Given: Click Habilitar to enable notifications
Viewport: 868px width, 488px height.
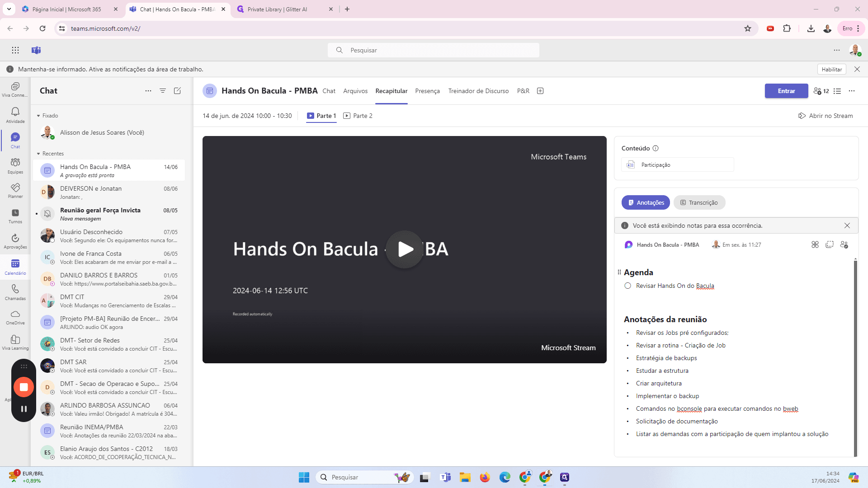Looking at the screenshot, I should pos(831,69).
